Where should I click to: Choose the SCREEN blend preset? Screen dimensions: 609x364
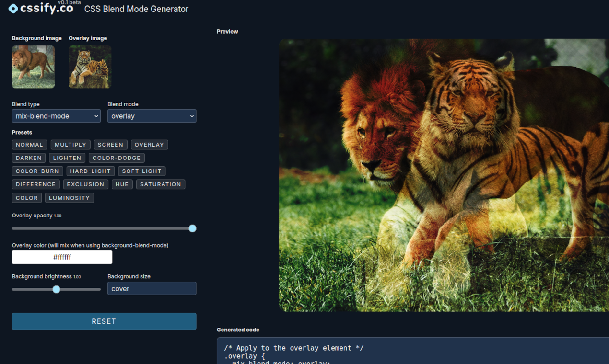click(110, 145)
